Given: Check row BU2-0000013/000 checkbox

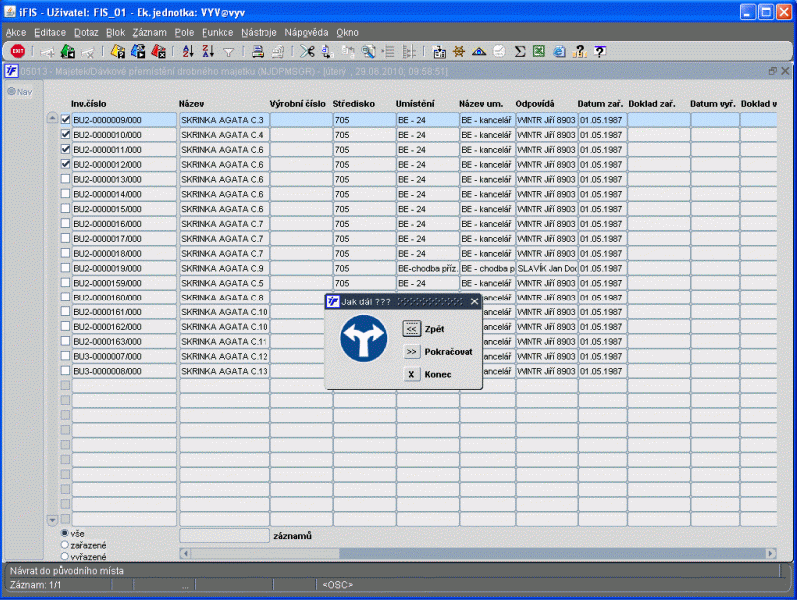Looking at the screenshot, I should tap(65, 178).
